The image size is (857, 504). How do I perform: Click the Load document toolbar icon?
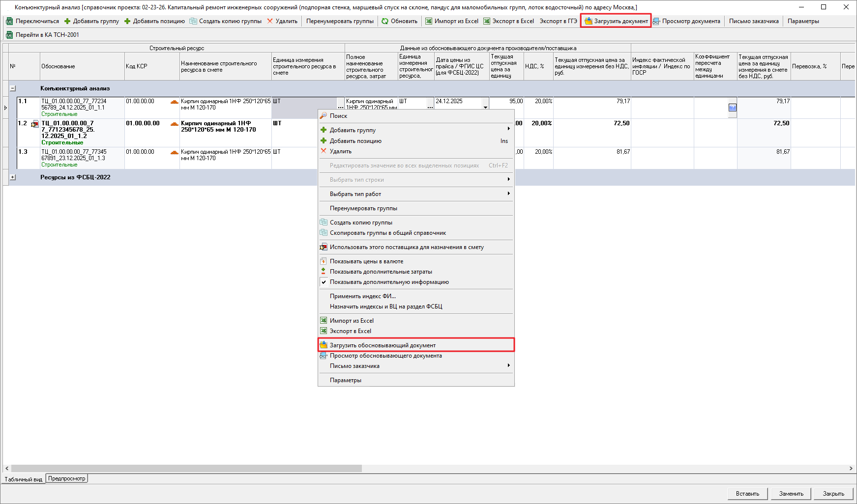tap(588, 21)
